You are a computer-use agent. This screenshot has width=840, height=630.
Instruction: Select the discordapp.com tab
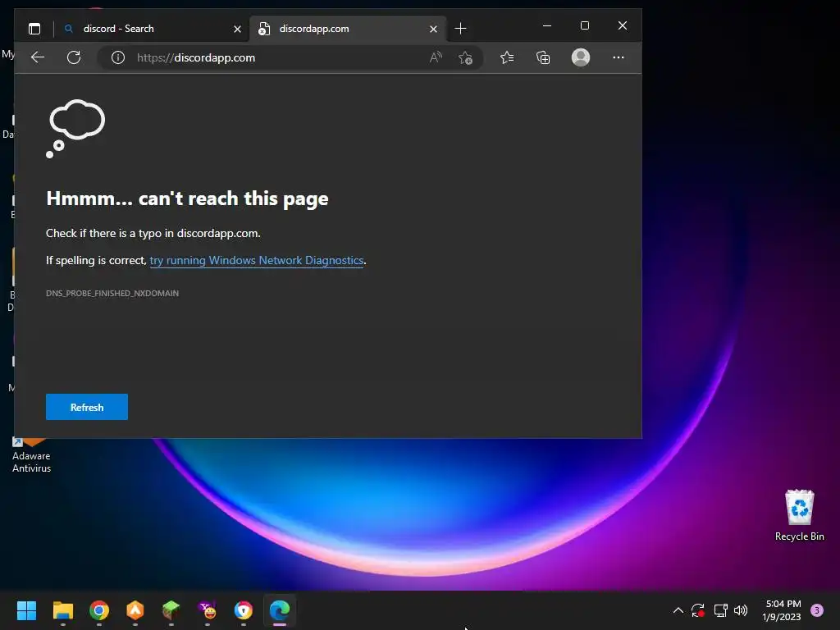(x=348, y=29)
